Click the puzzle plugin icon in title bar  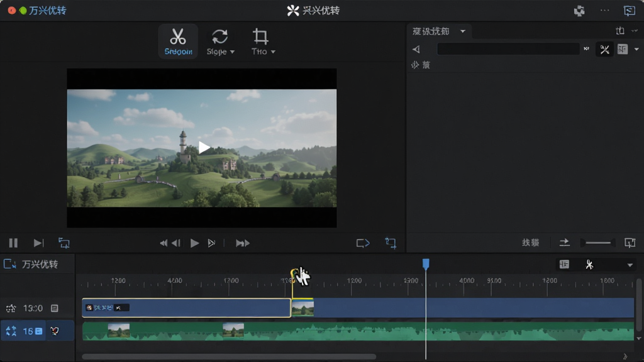(x=579, y=11)
